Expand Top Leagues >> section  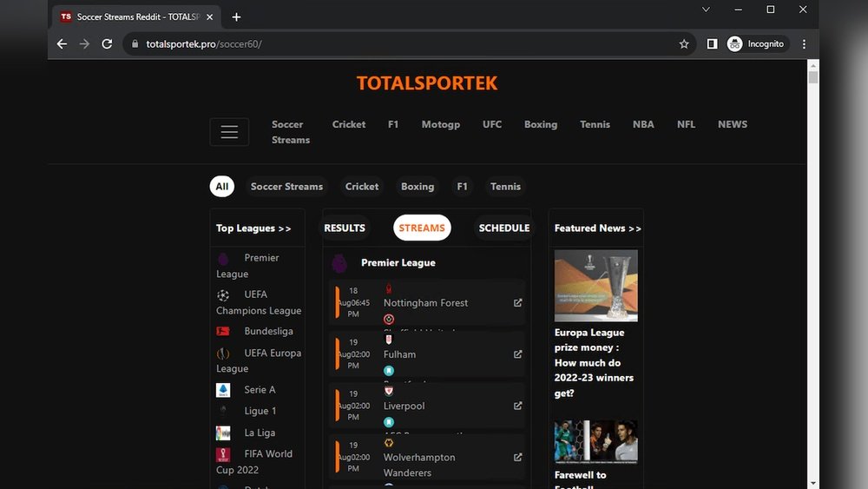point(253,228)
